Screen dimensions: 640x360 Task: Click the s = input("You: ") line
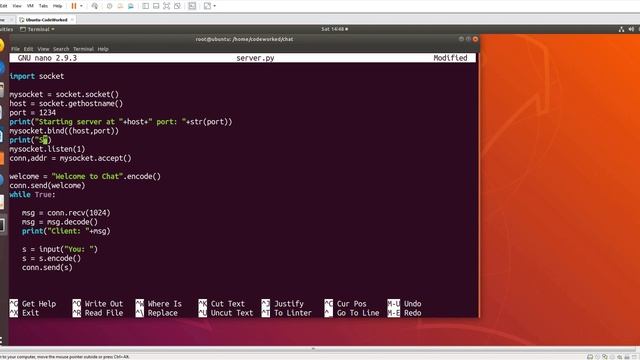[60, 249]
